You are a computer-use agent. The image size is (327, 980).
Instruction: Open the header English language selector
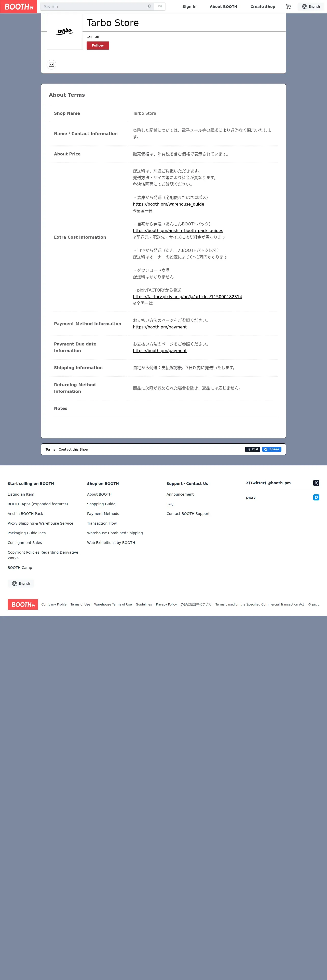point(311,6)
